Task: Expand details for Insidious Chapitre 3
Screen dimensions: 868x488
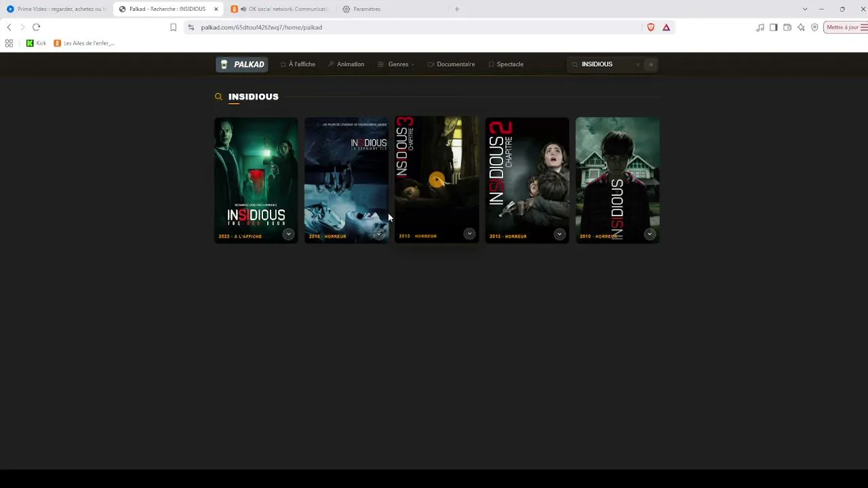Action: [469, 234]
